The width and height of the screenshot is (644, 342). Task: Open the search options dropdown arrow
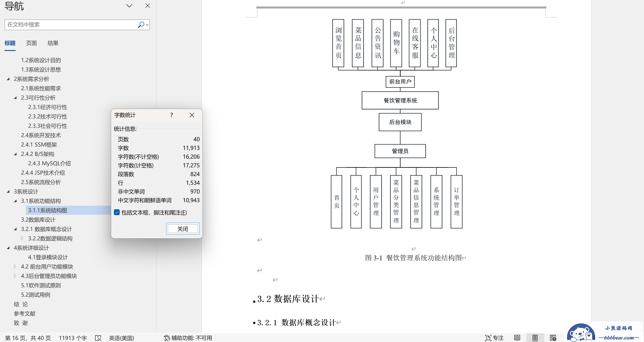coord(147,25)
